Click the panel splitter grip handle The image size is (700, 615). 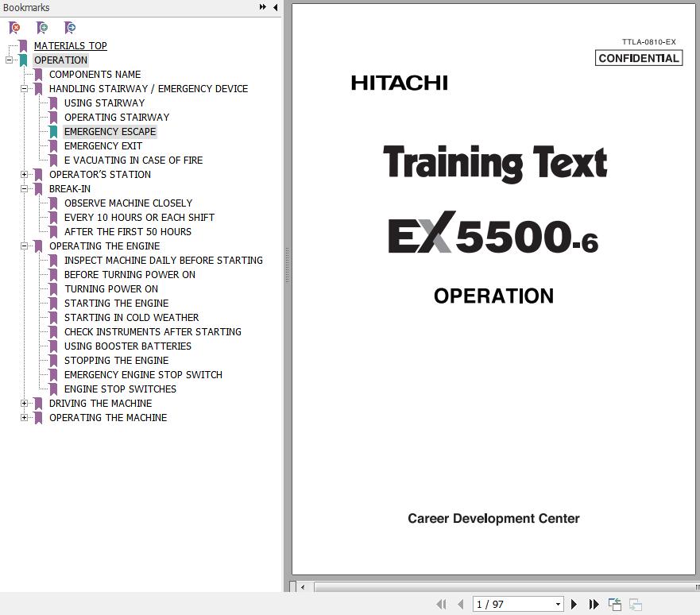287,265
